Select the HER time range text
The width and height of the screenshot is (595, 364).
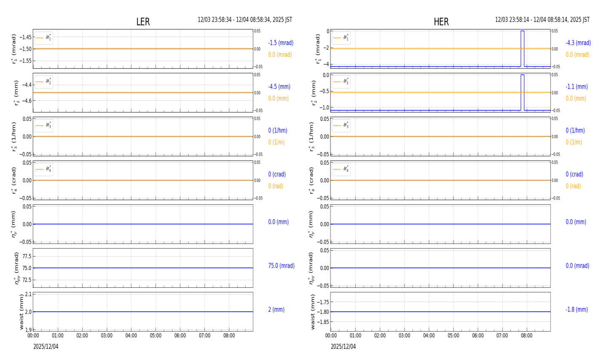click(542, 20)
